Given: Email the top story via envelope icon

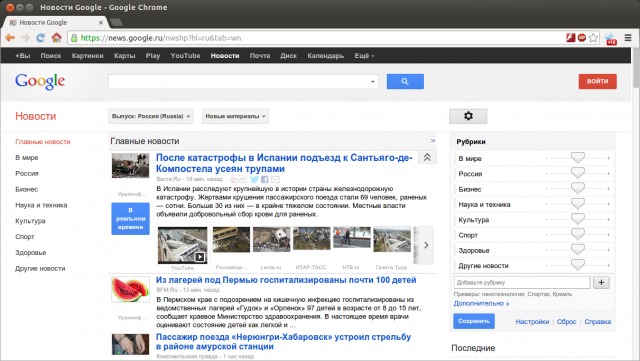Looking at the screenshot, I should (276, 179).
